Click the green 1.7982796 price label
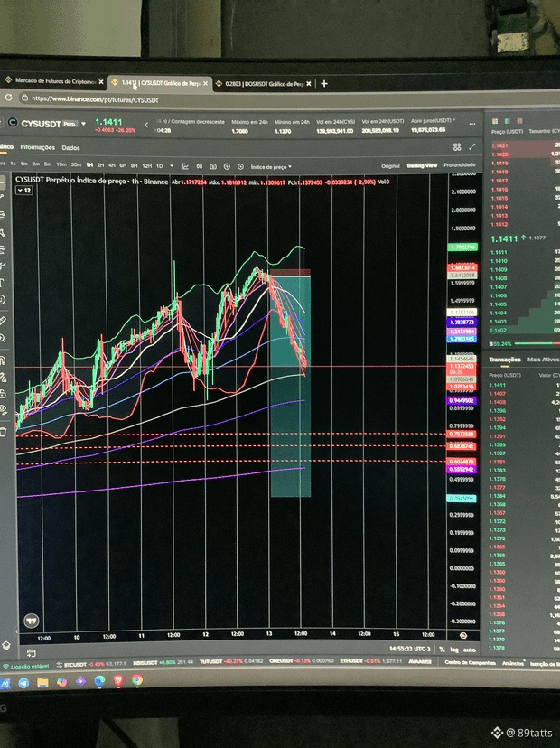Screen dimensions: 560x748 coord(462,248)
